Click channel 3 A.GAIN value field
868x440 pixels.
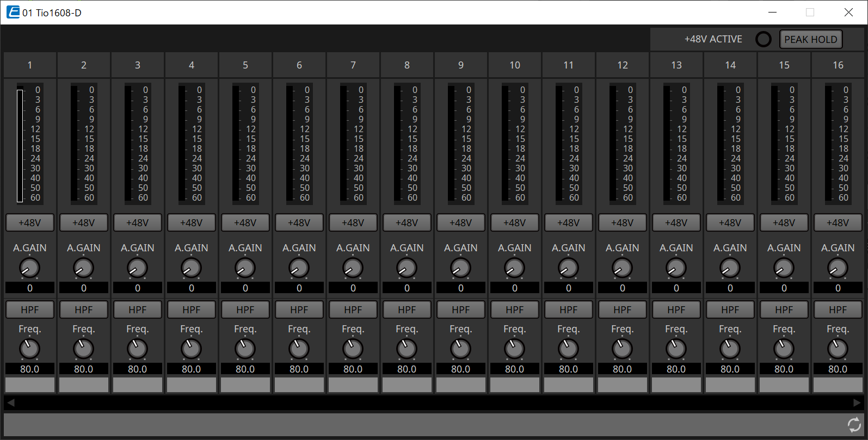(x=137, y=288)
